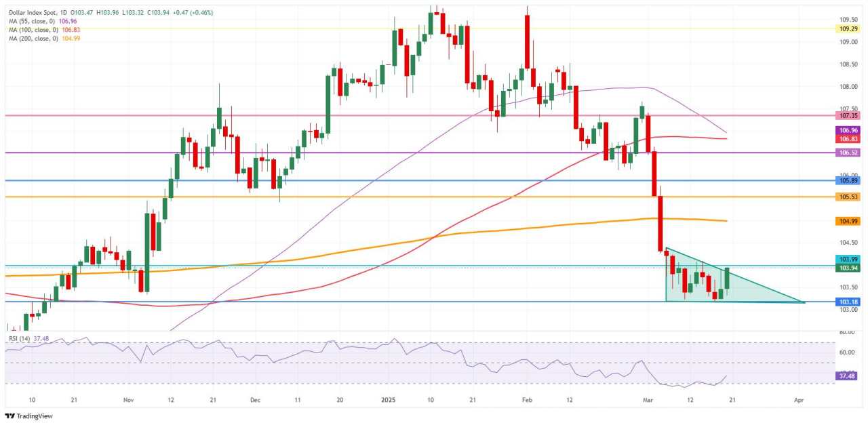The height and width of the screenshot is (425, 868).
Task: Click the 109.50 price axis tick
Action: [850, 20]
